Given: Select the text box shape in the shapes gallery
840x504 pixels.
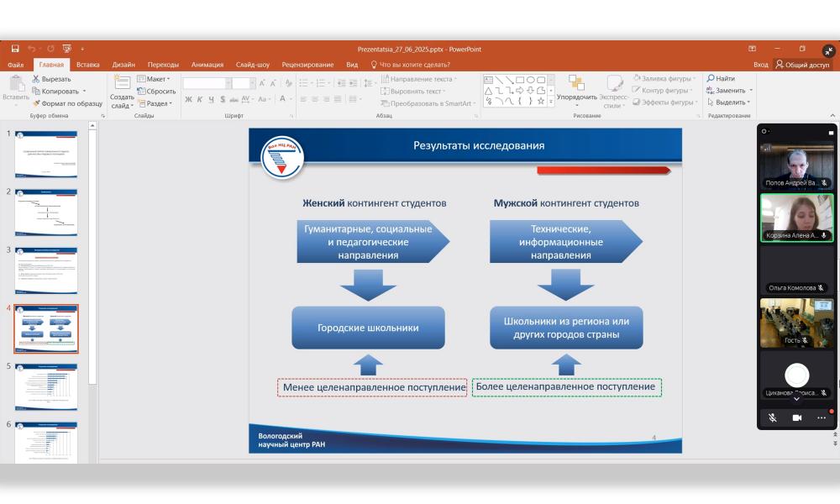Looking at the screenshot, I should (x=488, y=80).
